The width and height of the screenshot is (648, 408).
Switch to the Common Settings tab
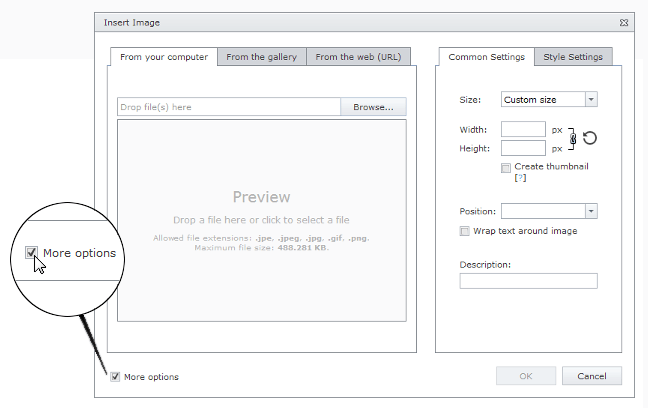486,57
